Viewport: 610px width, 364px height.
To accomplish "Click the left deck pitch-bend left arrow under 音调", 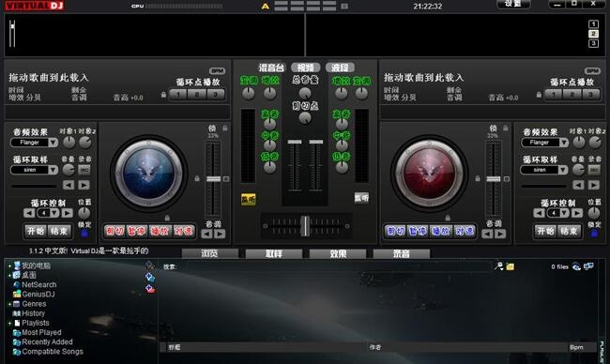I will click(206, 234).
